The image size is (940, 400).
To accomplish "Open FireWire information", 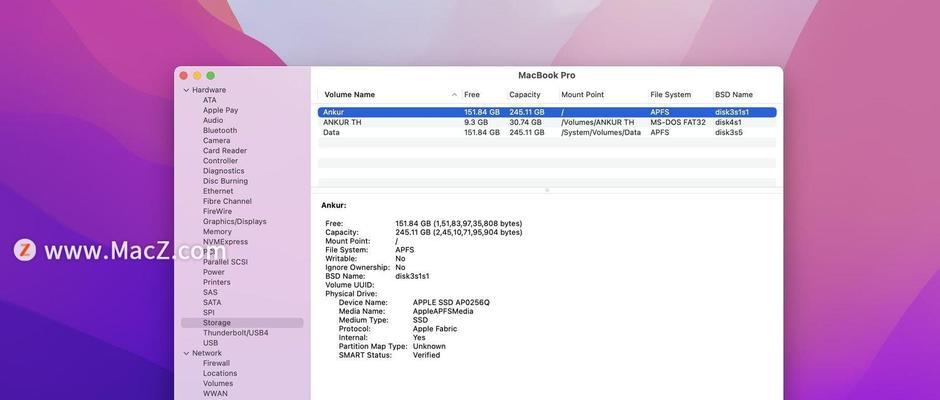I will (x=216, y=211).
